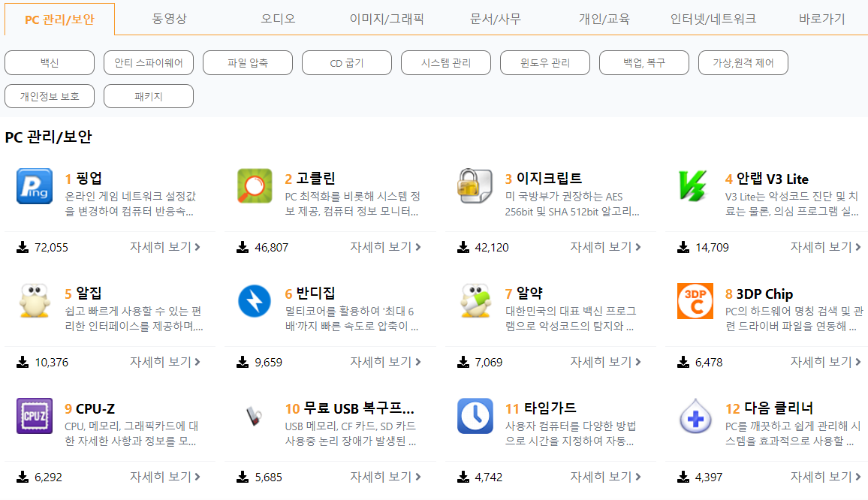
Task: Filter by 백신 category
Action: click(50, 62)
